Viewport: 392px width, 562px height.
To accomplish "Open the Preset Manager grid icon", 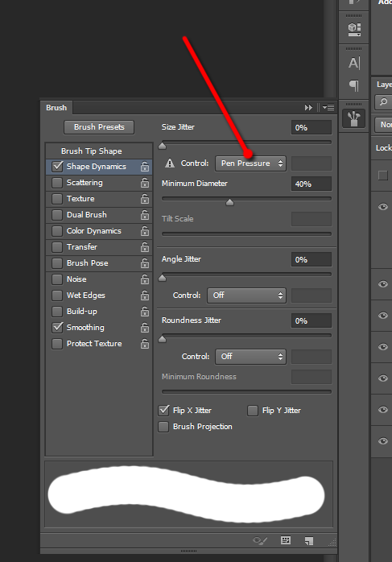I will (286, 540).
